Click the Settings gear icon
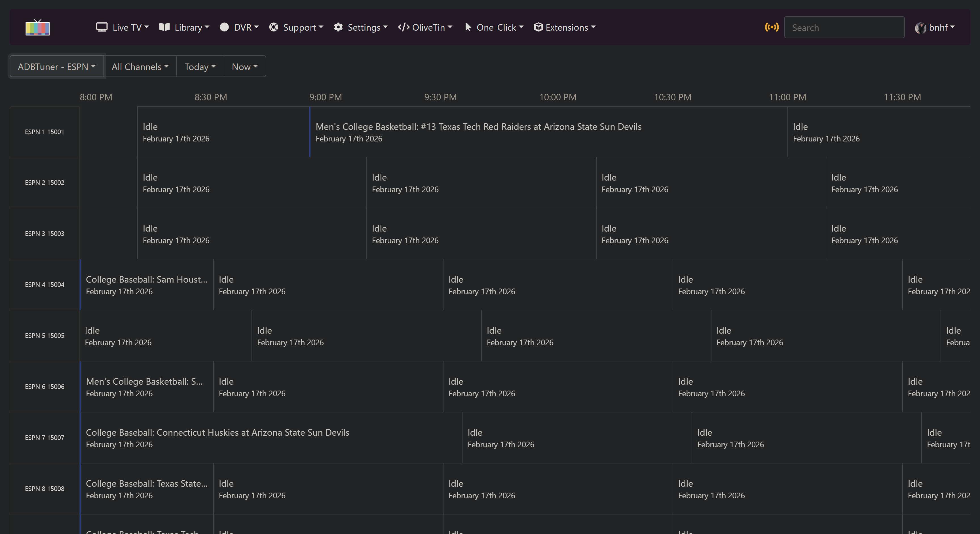Viewport: 980px width, 534px height. 338,27
